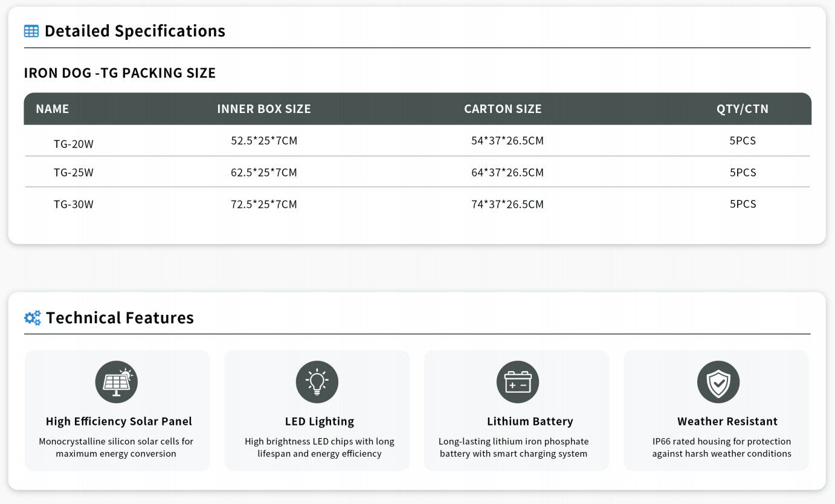This screenshot has width=835, height=504.
Task: Click the Lithium Battery card title
Action: pyautogui.click(x=530, y=421)
